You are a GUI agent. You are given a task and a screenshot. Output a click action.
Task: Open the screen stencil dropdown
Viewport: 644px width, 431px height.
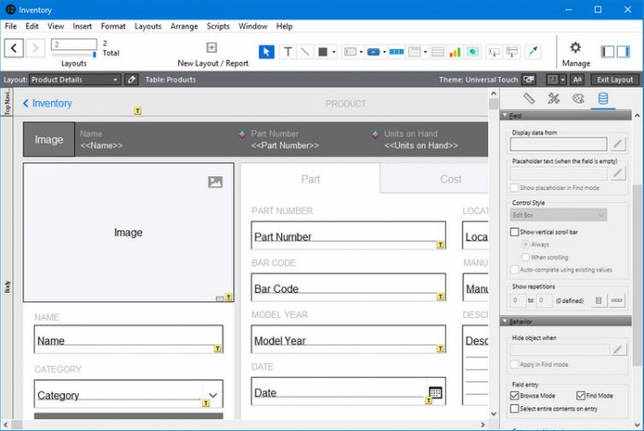tap(556, 79)
